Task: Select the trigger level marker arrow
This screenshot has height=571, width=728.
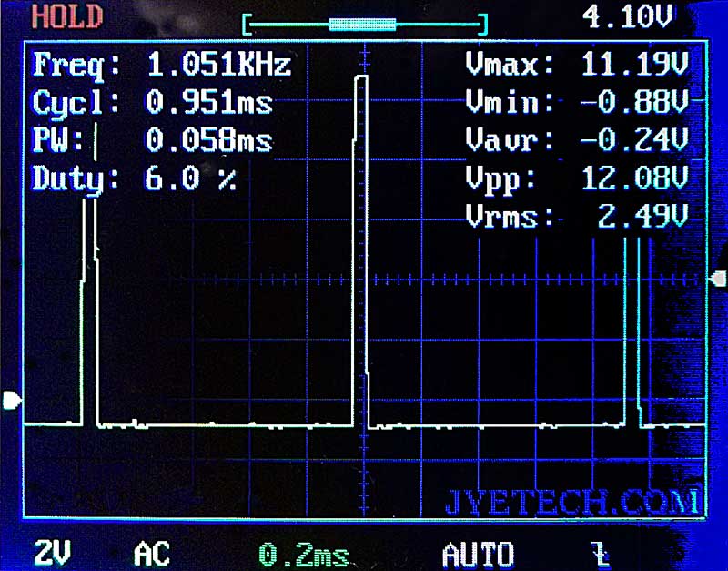Action: click(x=719, y=279)
